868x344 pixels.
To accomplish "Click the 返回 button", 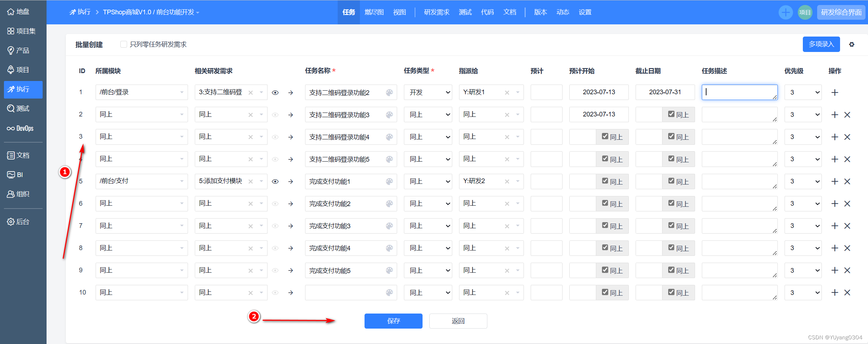I will 458,321.
